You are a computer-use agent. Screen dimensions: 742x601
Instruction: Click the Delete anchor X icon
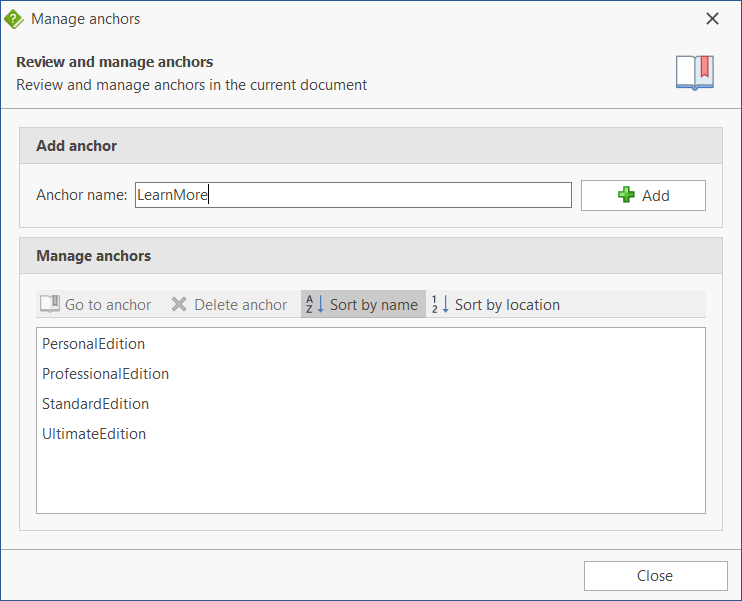point(179,304)
